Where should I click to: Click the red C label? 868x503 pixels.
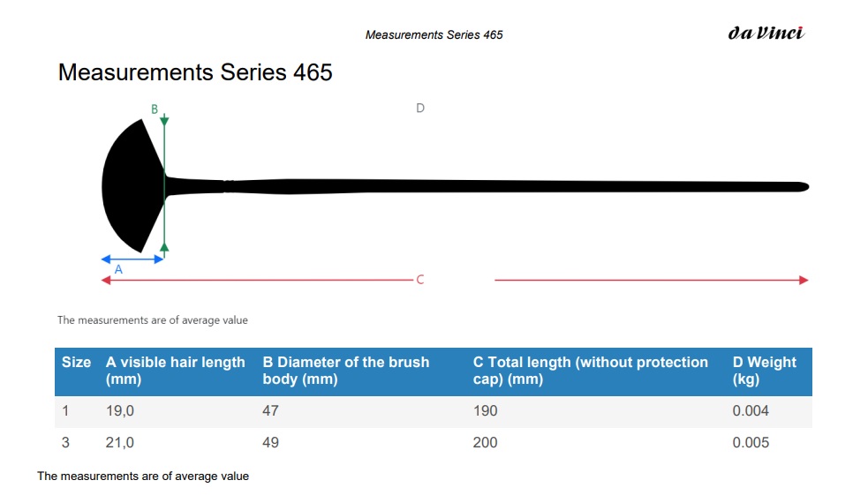point(420,280)
